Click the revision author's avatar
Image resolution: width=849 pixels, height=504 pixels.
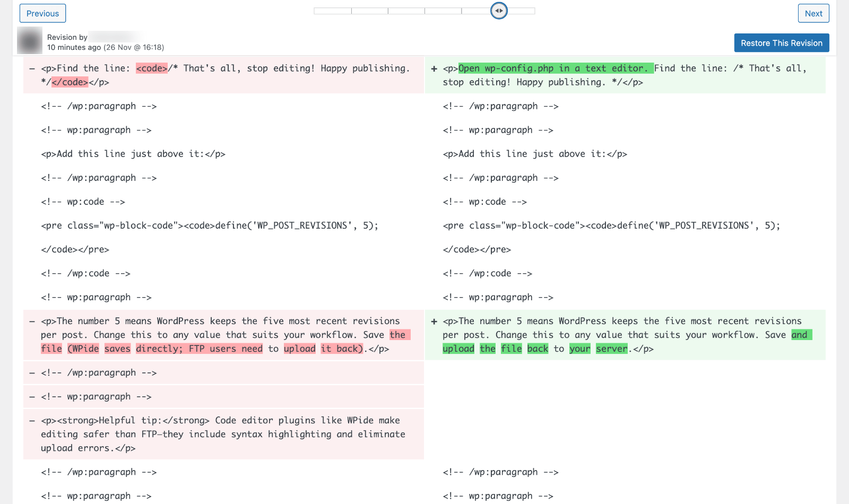[x=30, y=41]
